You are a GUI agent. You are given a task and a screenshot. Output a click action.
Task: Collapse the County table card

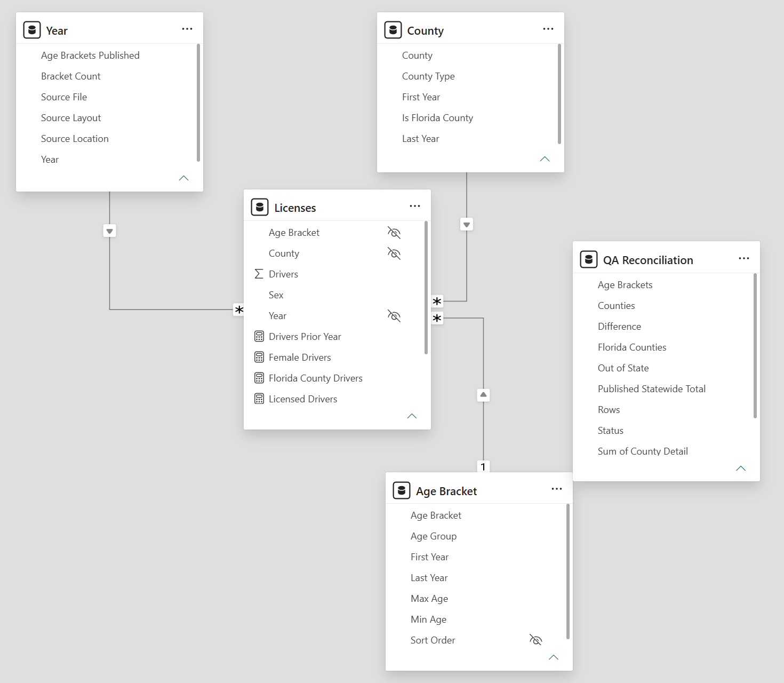coord(545,159)
